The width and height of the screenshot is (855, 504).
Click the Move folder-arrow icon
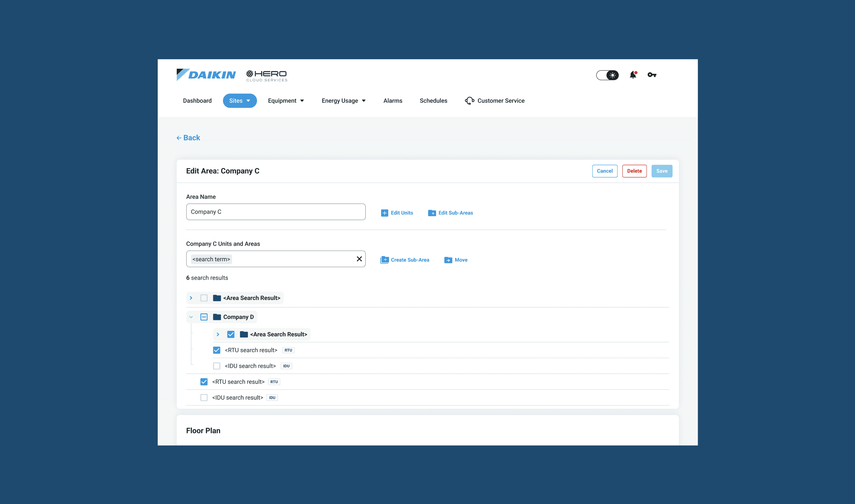click(x=448, y=260)
